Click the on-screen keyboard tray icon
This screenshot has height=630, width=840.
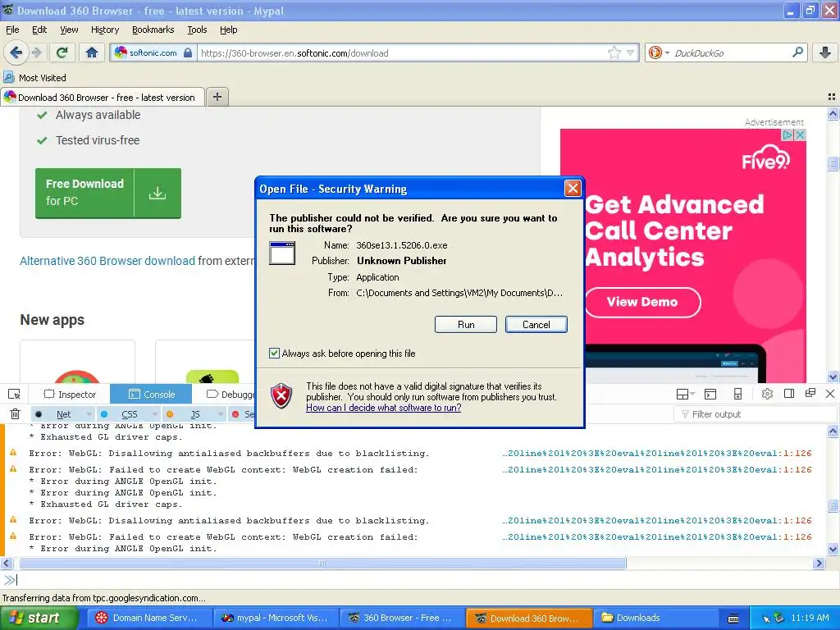pos(733,619)
